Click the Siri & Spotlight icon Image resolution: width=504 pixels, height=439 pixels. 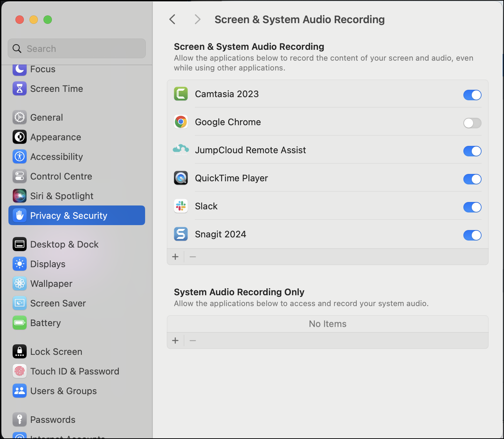coord(19,196)
